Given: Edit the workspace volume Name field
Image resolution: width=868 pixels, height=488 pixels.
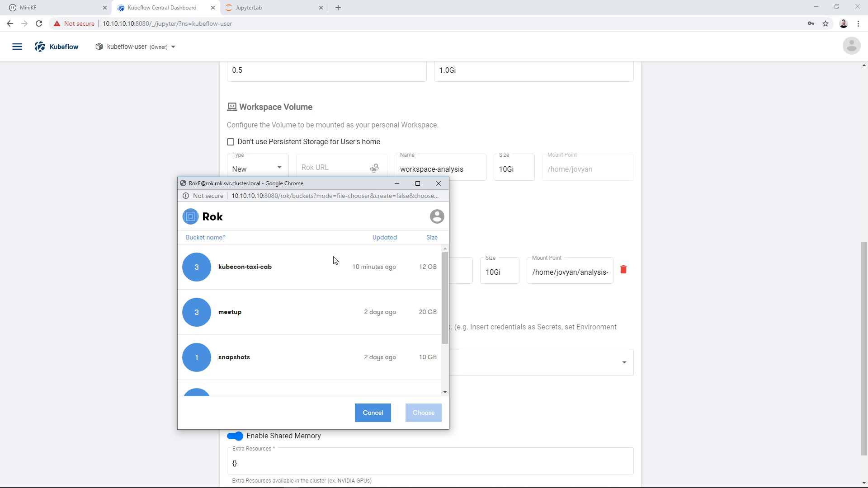Looking at the screenshot, I should 440,168.
